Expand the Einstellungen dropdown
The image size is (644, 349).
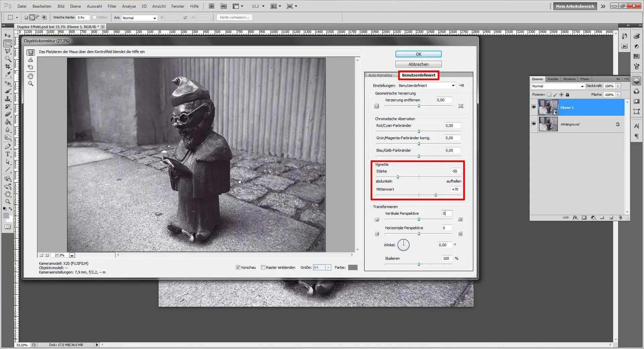point(453,86)
